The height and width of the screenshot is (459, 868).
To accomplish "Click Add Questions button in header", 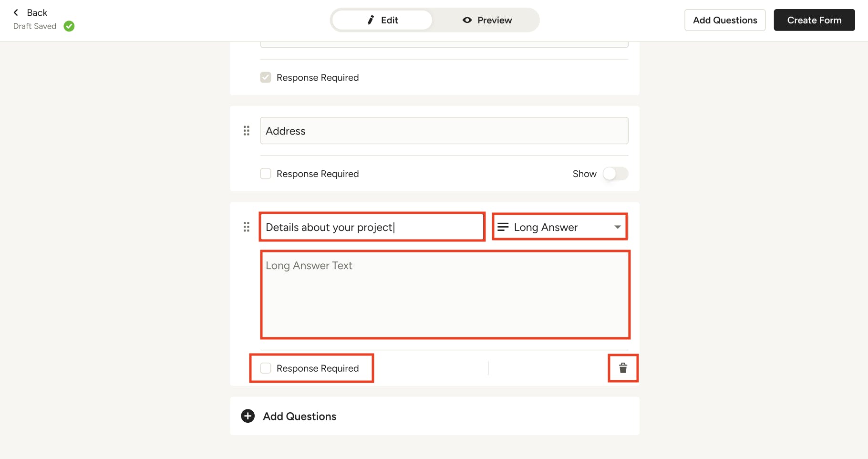I will coord(725,20).
